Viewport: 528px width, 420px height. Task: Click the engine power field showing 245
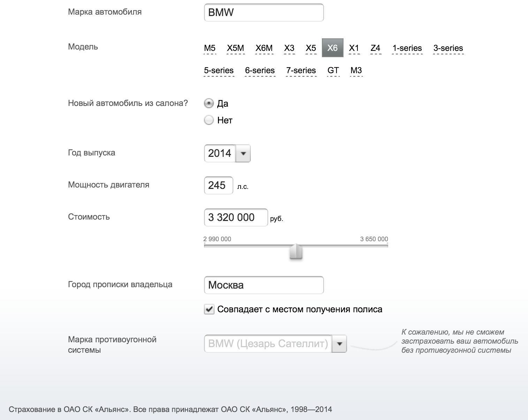[218, 185]
